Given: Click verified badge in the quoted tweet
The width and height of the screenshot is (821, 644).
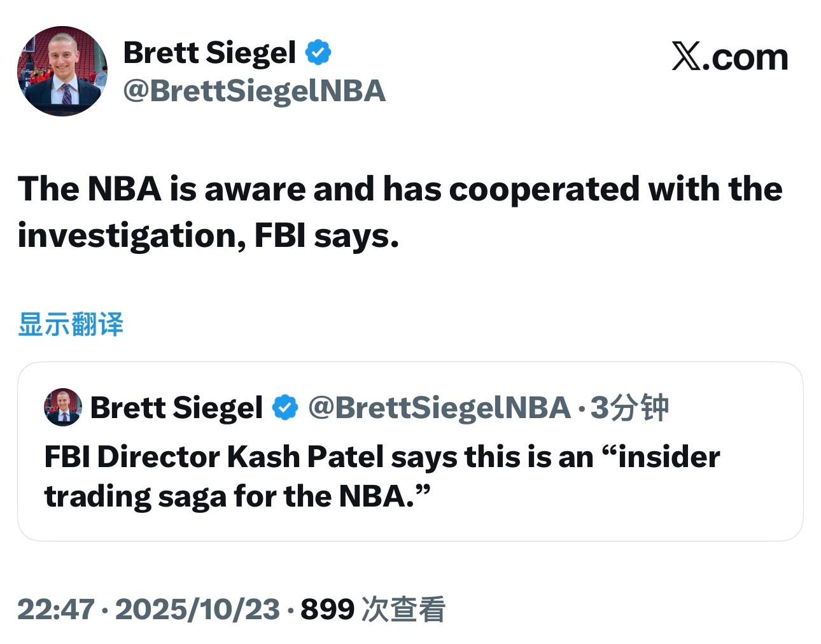Looking at the screenshot, I should (285, 407).
